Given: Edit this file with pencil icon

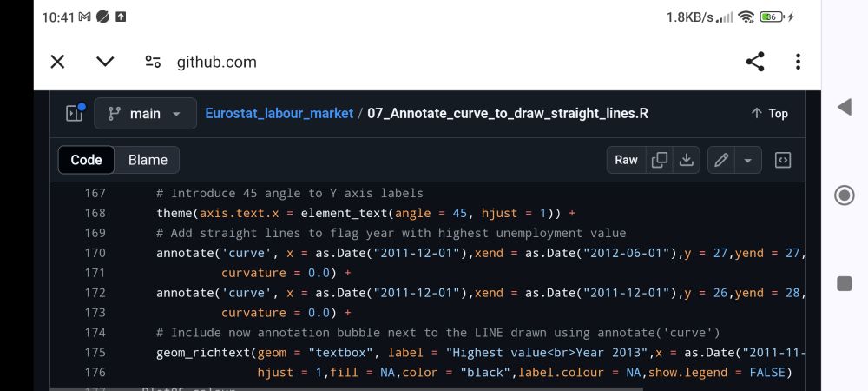Looking at the screenshot, I should click(x=721, y=160).
